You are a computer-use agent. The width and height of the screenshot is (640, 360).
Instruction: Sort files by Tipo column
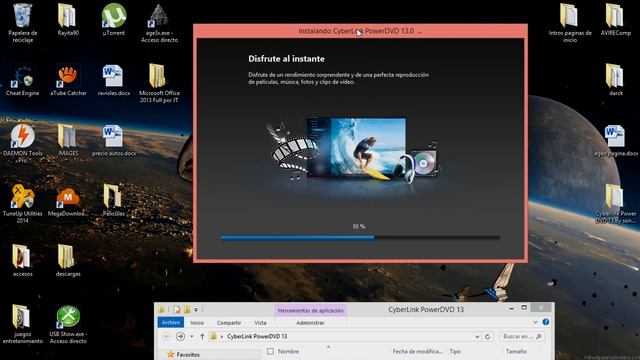(455, 351)
